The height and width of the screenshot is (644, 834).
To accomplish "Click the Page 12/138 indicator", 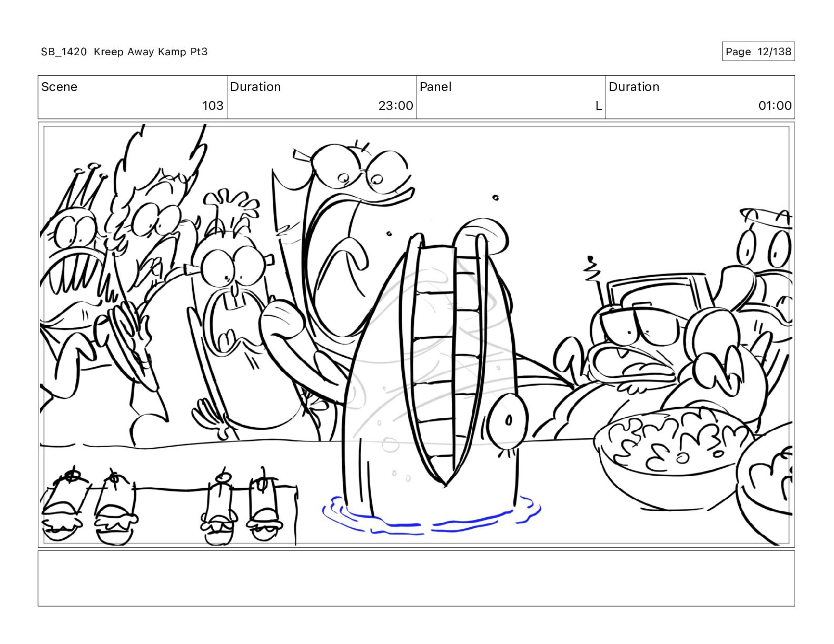I will [x=758, y=52].
